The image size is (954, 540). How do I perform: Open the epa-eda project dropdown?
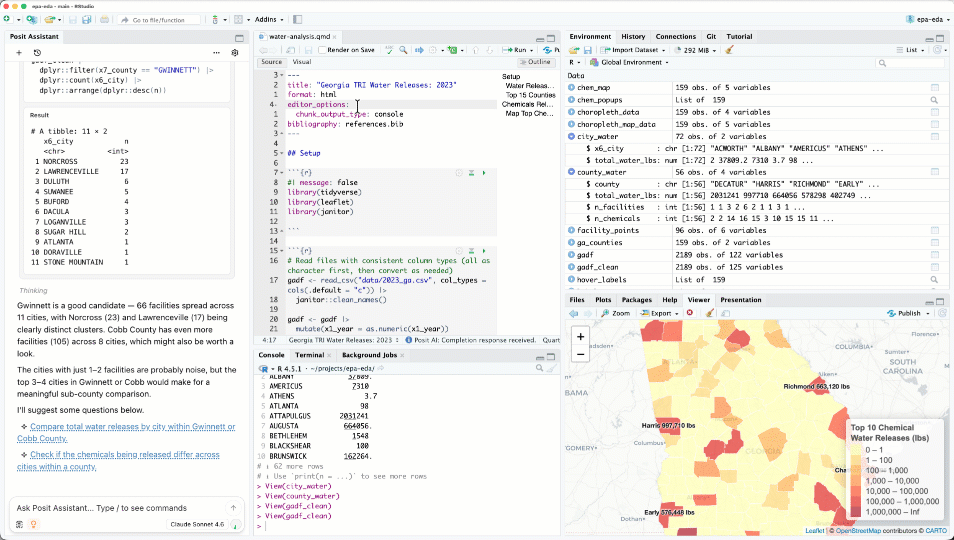[928, 19]
